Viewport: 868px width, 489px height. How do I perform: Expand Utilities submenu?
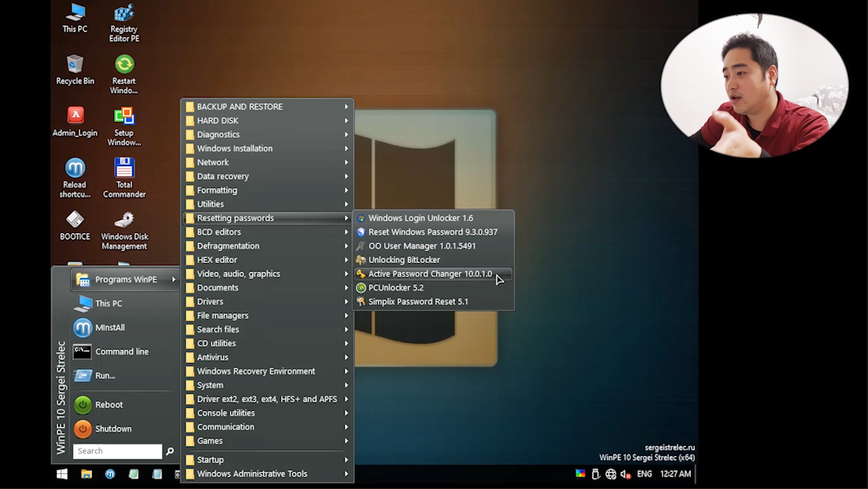268,204
